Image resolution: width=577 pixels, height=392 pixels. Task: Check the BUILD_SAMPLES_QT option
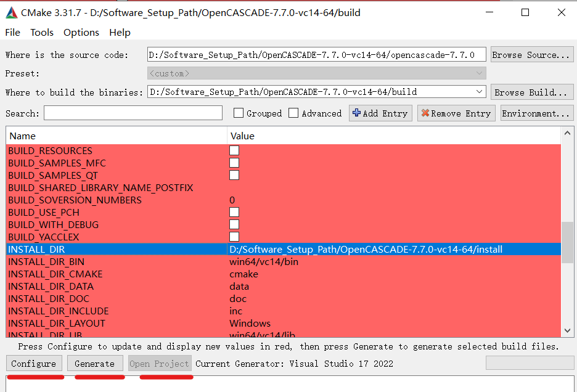pos(234,175)
